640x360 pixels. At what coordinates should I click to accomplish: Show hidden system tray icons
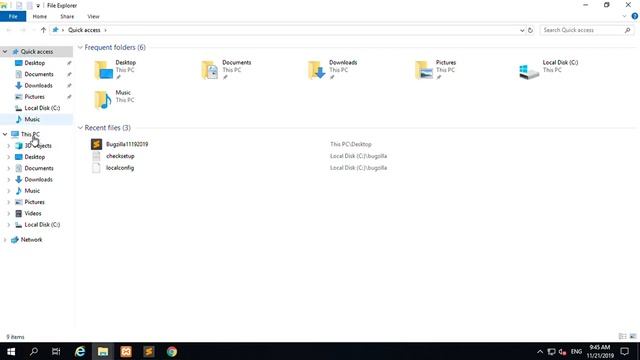[540, 351]
